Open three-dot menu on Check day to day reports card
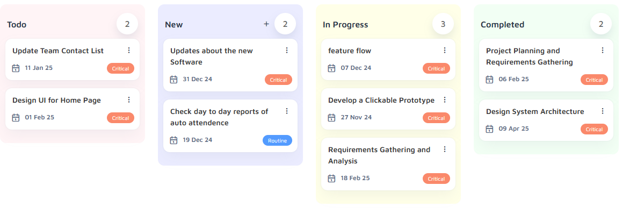The width and height of the screenshot is (644, 221). [x=287, y=111]
